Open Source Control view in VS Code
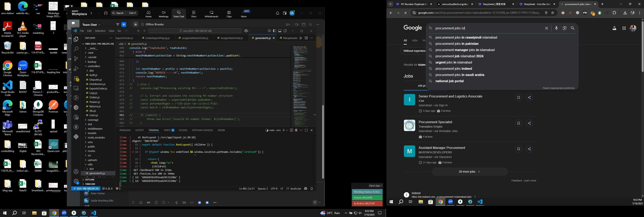This screenshot has height=217, width=644. click(x=76, y=59)
